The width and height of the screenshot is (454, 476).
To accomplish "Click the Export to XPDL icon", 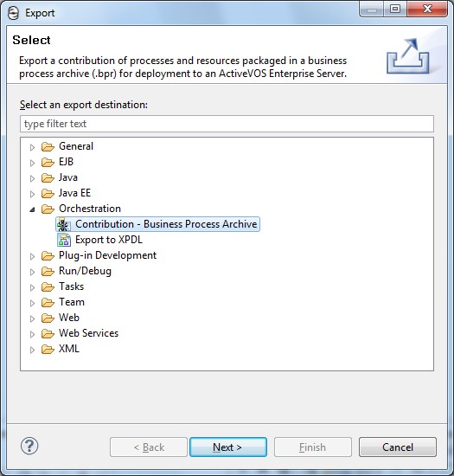I will pos(64,240).
